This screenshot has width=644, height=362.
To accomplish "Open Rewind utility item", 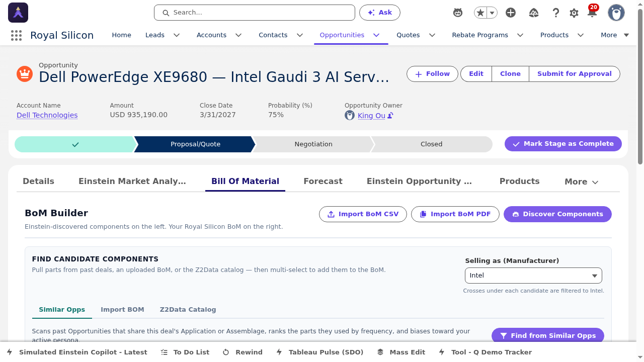I will (x=243, y=352).
